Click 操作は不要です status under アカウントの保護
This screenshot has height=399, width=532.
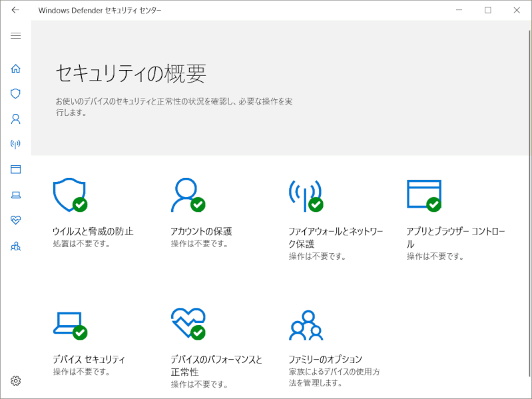pyautogui.click(x=200, y=244)
